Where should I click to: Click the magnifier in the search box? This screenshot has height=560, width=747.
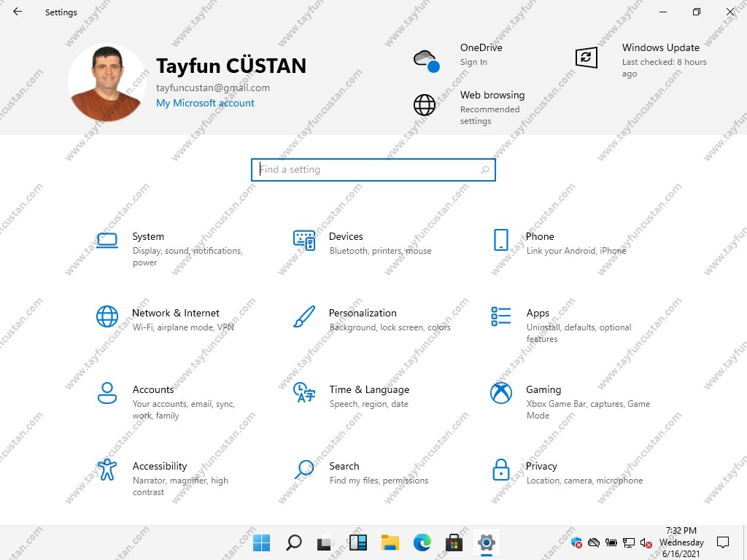tap(485, 169)
